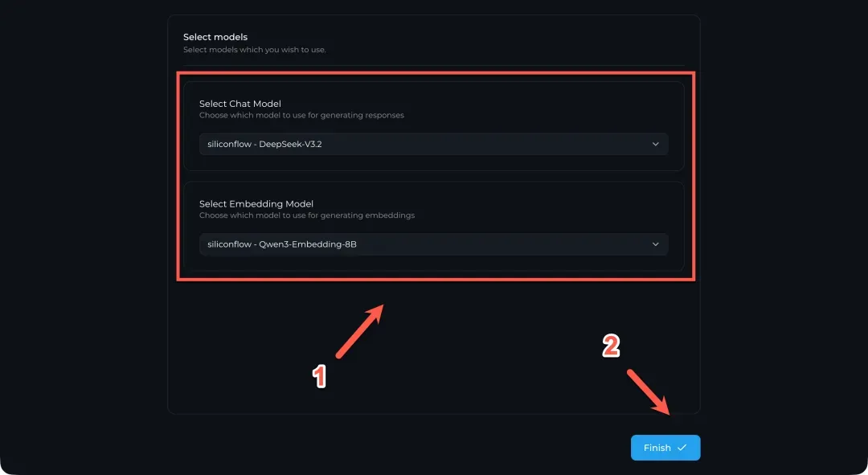Click the checkmark icon inside Finish

[x=682, y=448]
